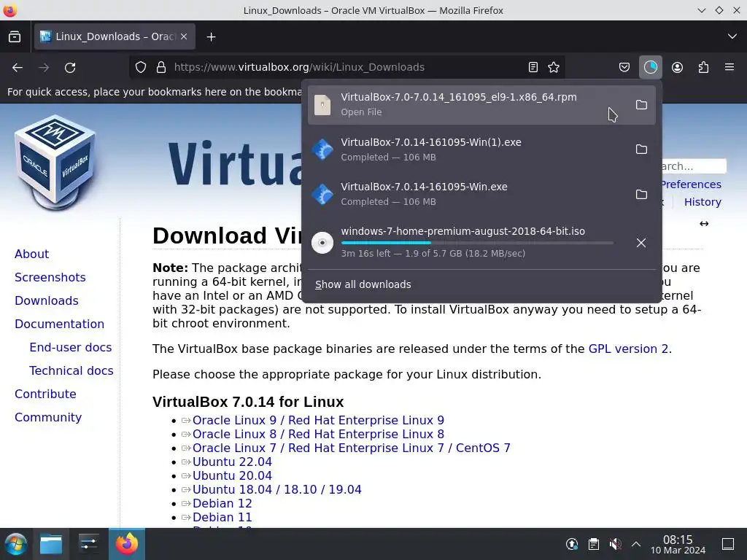This screenshot has width=747, height=560.
Task: Open the Downloads sidebar link
Action: (x=46, y=300)
